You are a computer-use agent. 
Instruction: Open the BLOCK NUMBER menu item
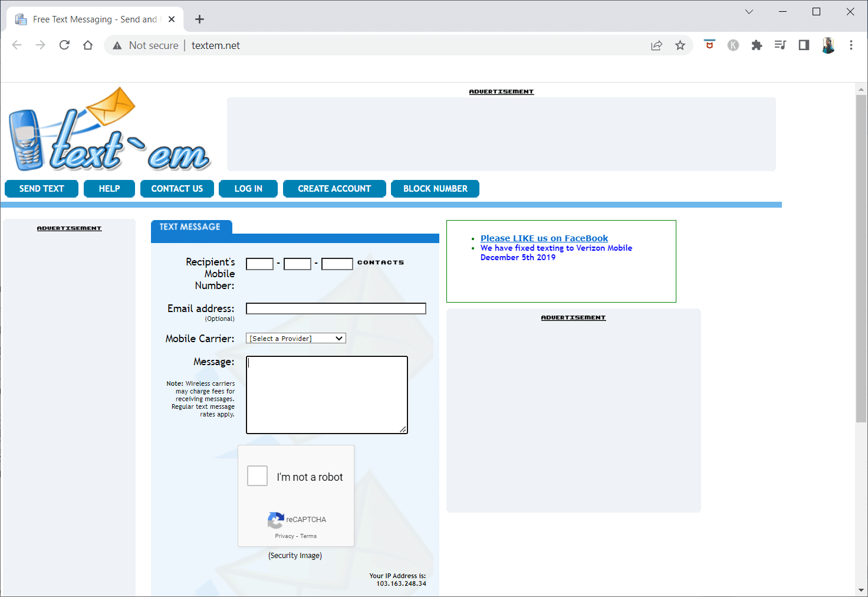435,189
